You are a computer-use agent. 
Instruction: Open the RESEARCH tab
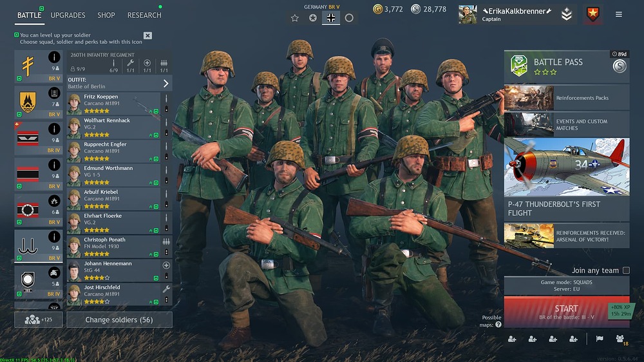pyautogui.click(x=144, y=15)
